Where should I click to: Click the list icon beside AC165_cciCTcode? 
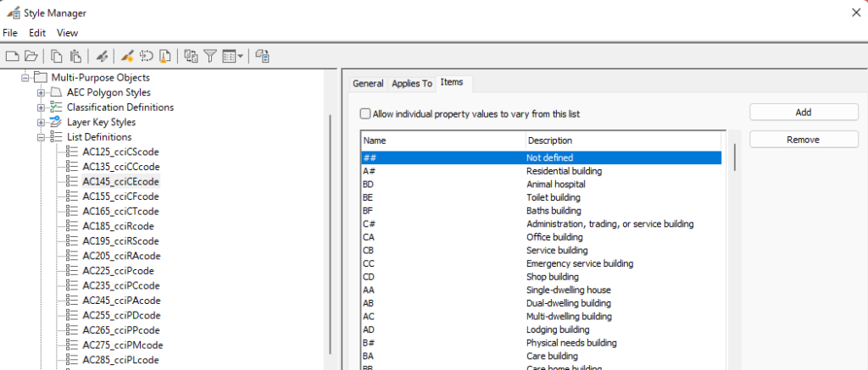pyautogui.click(x=72, y=212)
